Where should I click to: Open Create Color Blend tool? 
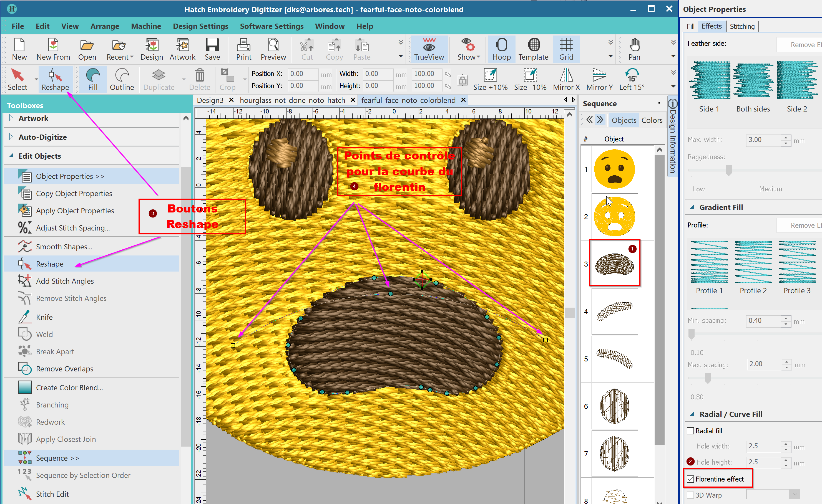[x=69, y=387]
